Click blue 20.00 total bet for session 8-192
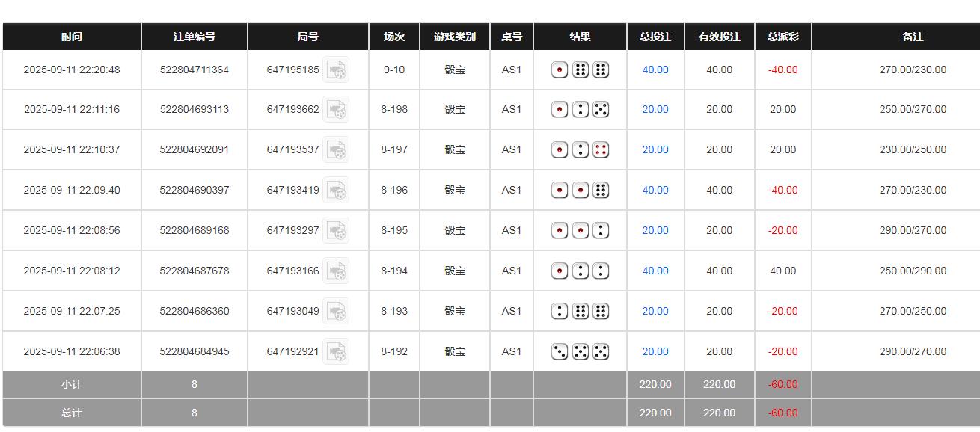The image size is (980, 432). [655, 352]
